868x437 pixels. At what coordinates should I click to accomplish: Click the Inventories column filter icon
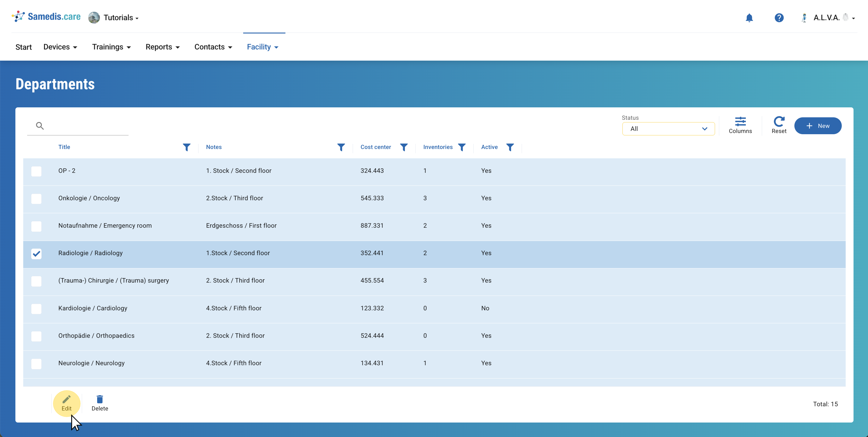[462, 147]
